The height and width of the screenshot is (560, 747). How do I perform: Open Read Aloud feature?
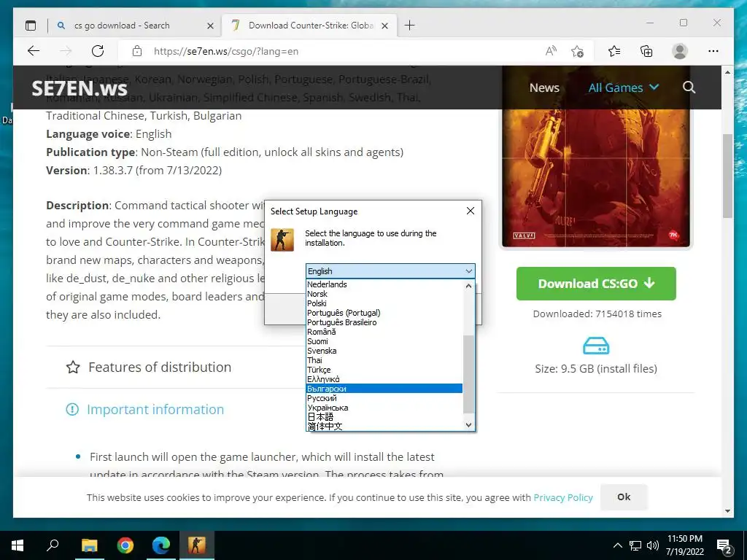551,51
